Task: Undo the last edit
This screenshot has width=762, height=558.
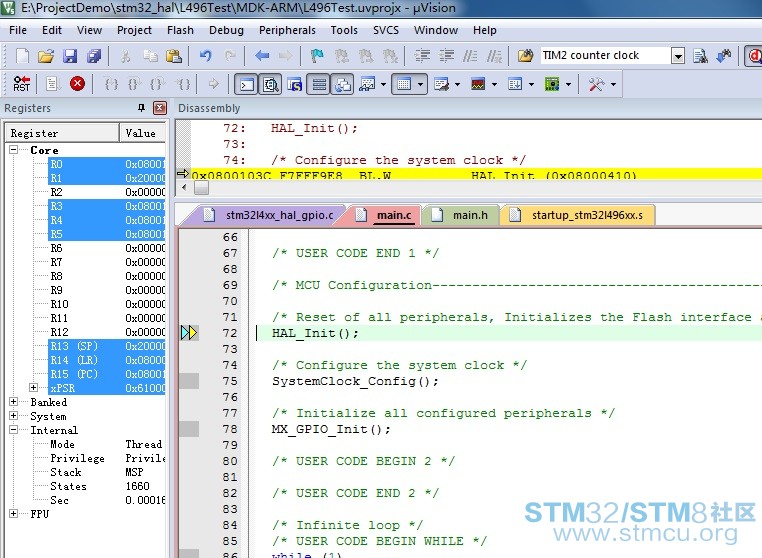Action: click(x=206, y=56)
